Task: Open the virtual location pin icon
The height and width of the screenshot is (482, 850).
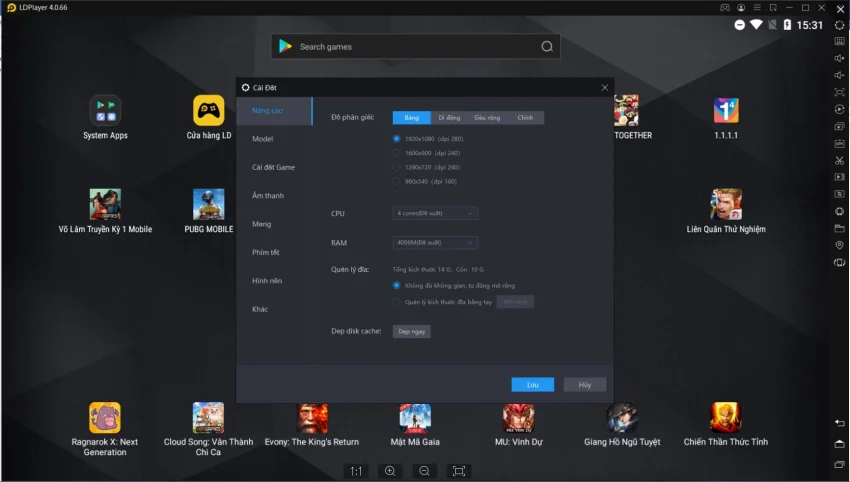Action: point(839,245)
